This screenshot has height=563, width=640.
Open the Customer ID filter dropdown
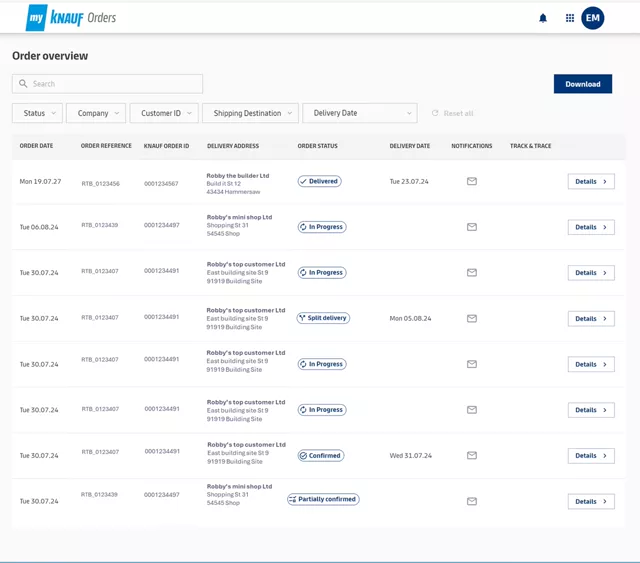coord(164,113)
